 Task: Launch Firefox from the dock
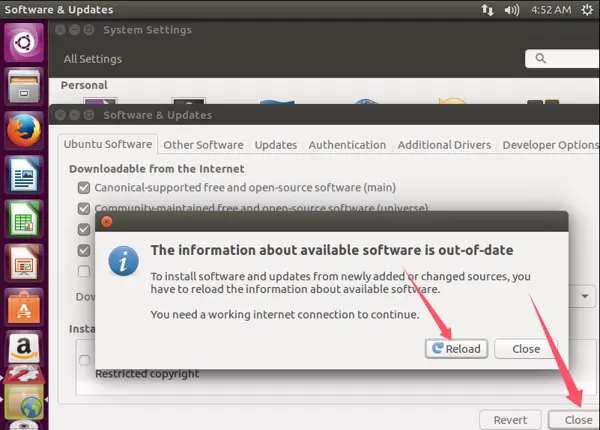point(24,132)
